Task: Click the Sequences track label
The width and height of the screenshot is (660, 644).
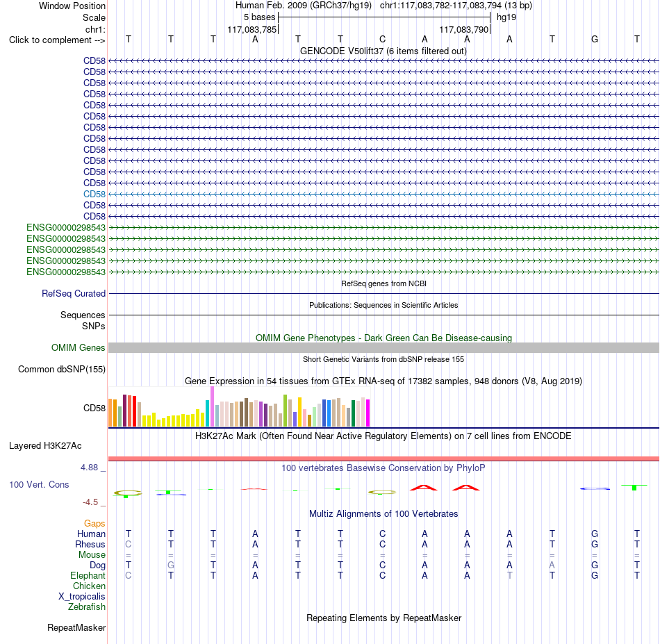Action: [83, 315]
